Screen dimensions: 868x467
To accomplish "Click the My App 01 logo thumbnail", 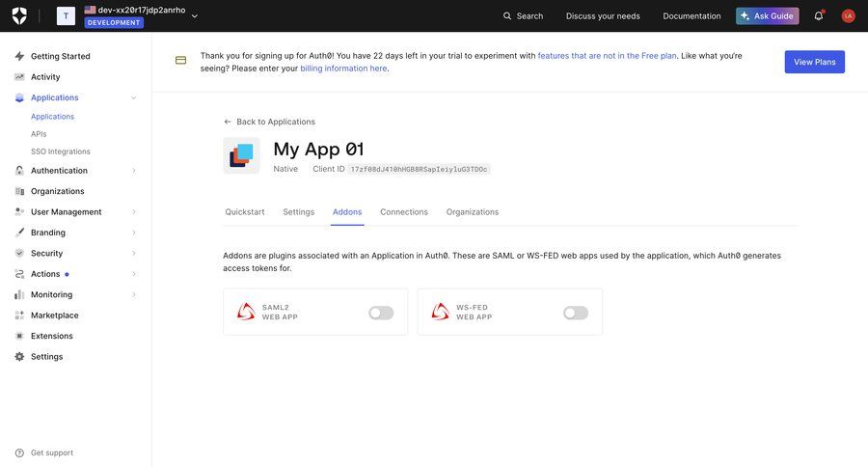I will (x=241, y=155).
